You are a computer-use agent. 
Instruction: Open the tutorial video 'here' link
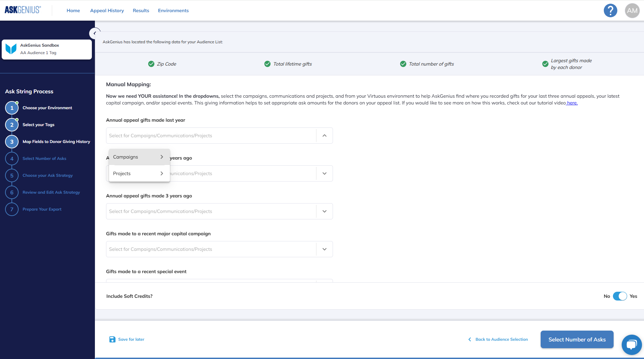(572, 103)
